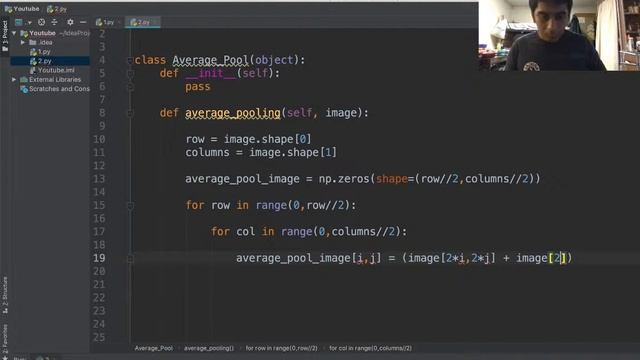Collapse the __init__ method fold marker

130,73
